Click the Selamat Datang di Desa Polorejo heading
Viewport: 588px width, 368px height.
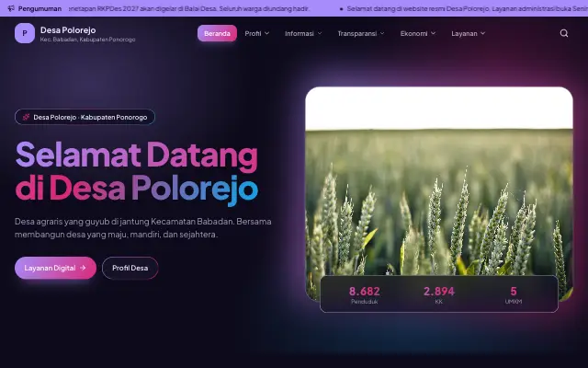(x=137, y=173)
